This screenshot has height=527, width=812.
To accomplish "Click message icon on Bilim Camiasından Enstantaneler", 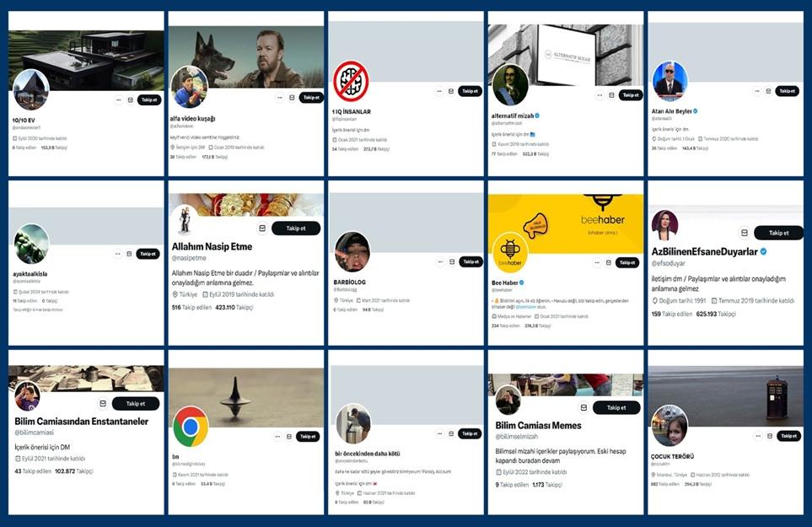I will 103,403.
